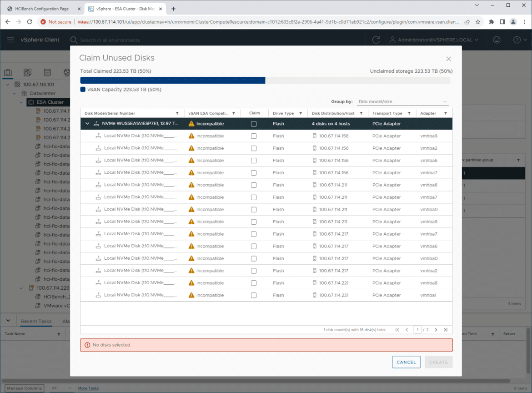Image resolution: width=532 pixels, height=393 pixels.
Task: Check the claim box for NVMe WUS5EA1A1ESP7E1 group
Action: click(x=253, y=124)
